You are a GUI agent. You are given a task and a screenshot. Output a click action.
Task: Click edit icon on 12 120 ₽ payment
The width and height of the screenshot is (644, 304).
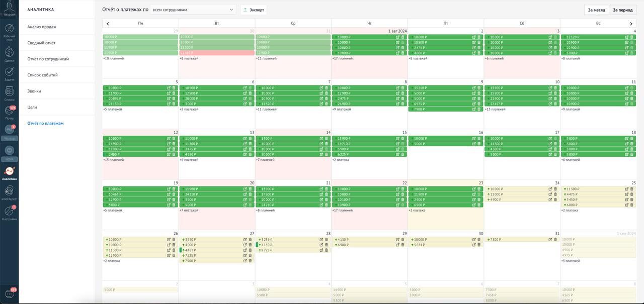click(x=626, y=37)
